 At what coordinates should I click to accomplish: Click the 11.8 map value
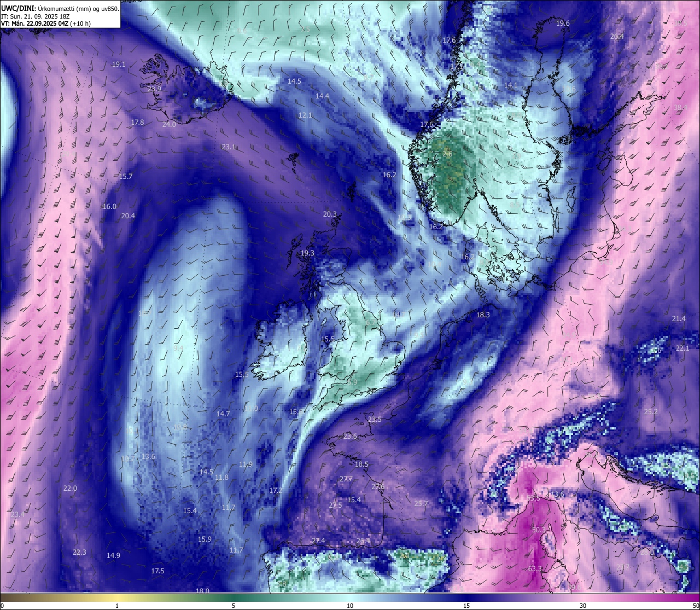221,477
